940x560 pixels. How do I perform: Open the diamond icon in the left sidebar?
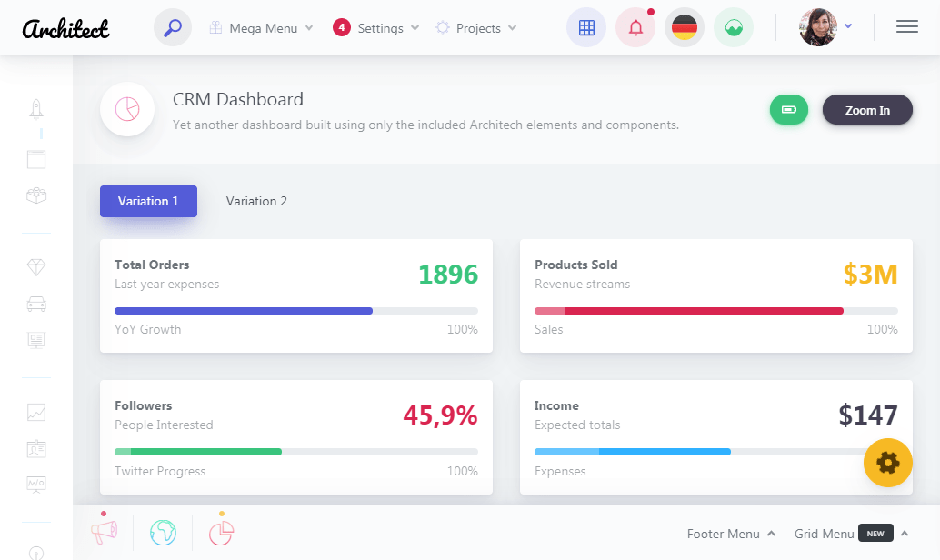(35, 266)
